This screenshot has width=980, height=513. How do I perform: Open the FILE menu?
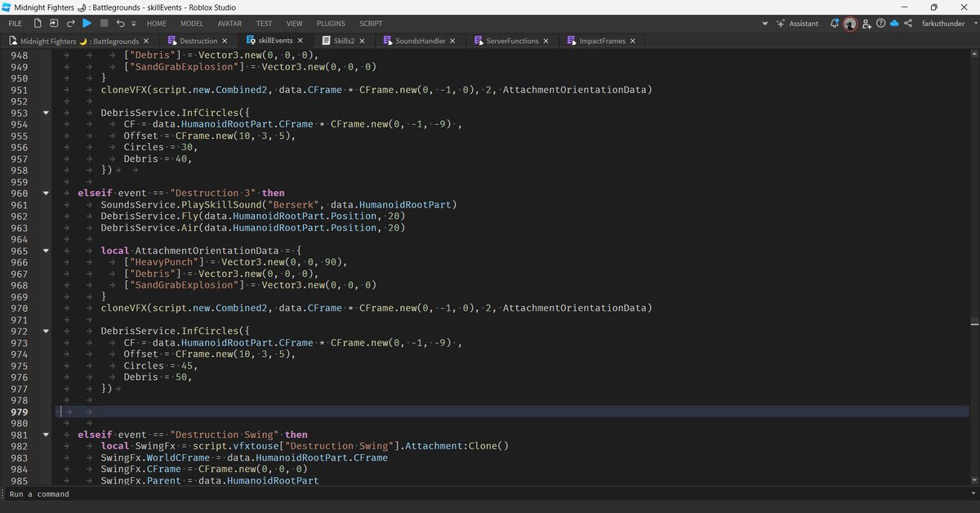tap(15, 24)
